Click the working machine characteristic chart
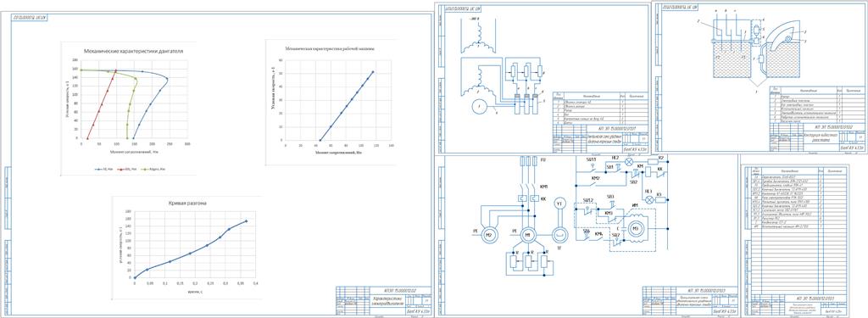868x318 pixels. pos(331,102)
